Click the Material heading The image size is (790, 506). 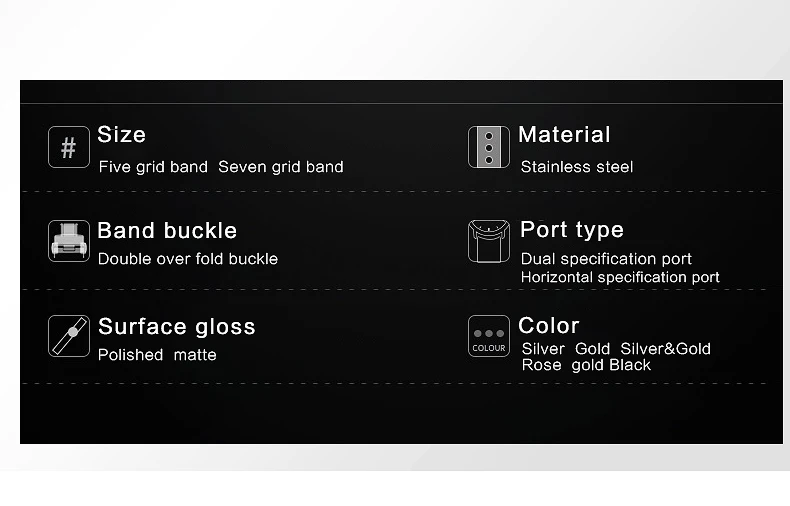tap(564, 135)
